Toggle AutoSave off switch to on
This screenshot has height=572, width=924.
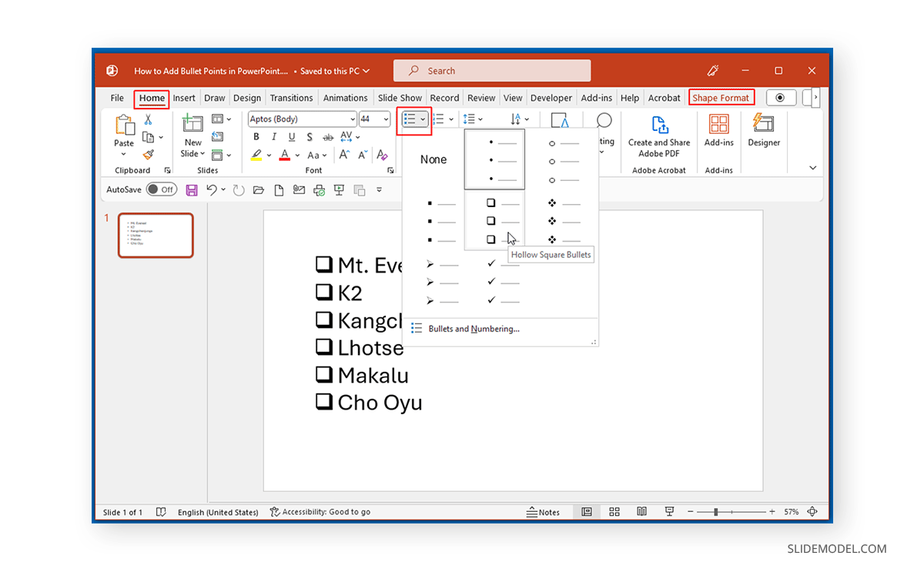pos(162,189)
